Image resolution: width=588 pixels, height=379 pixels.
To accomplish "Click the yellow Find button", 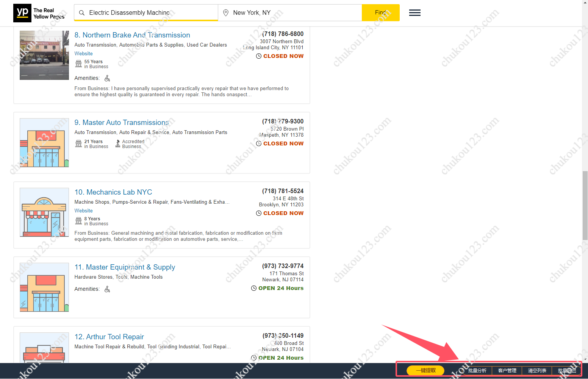I will pyautogui.click(x=381, y=13).
